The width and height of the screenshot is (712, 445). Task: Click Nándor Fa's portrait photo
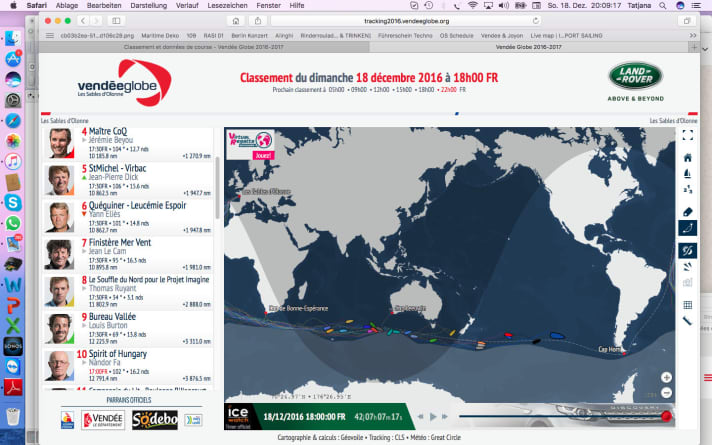(59, 366)
